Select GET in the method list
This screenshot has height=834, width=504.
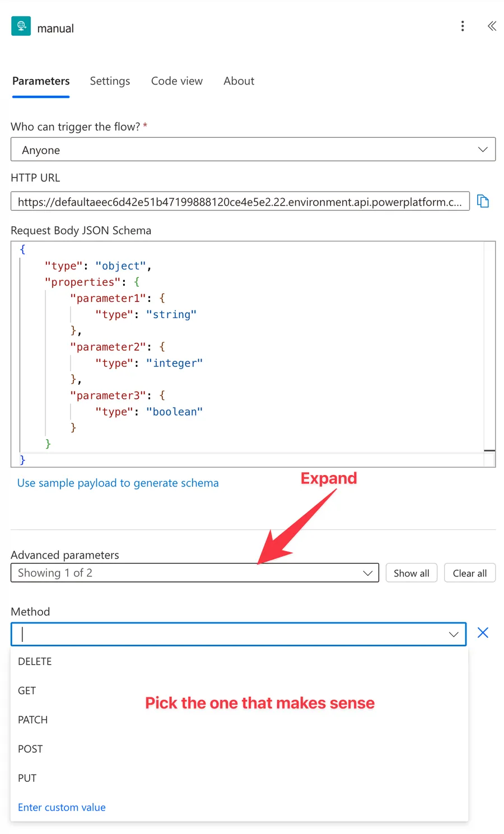pyautogui.click(x=27, y=691)
